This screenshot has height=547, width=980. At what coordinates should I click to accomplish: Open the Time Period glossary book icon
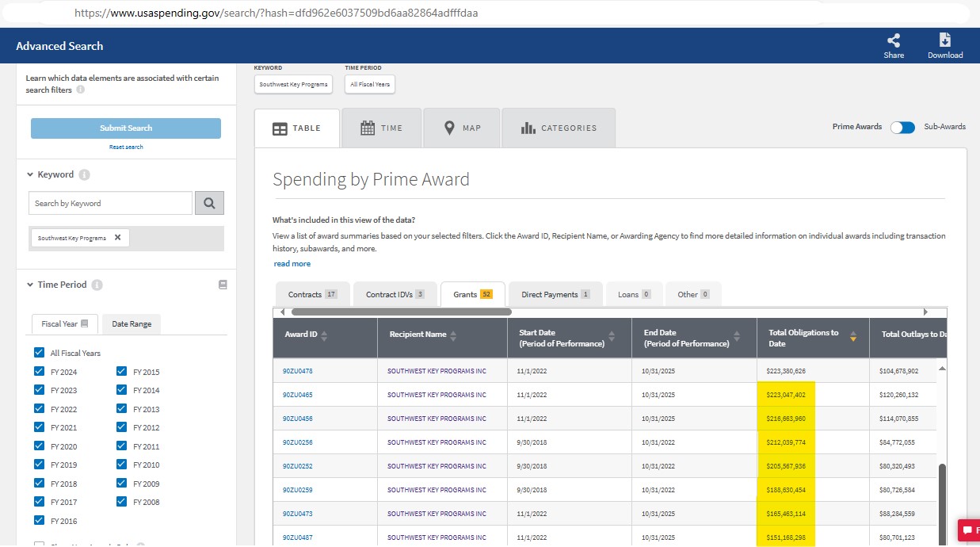[x=223, y=285]
